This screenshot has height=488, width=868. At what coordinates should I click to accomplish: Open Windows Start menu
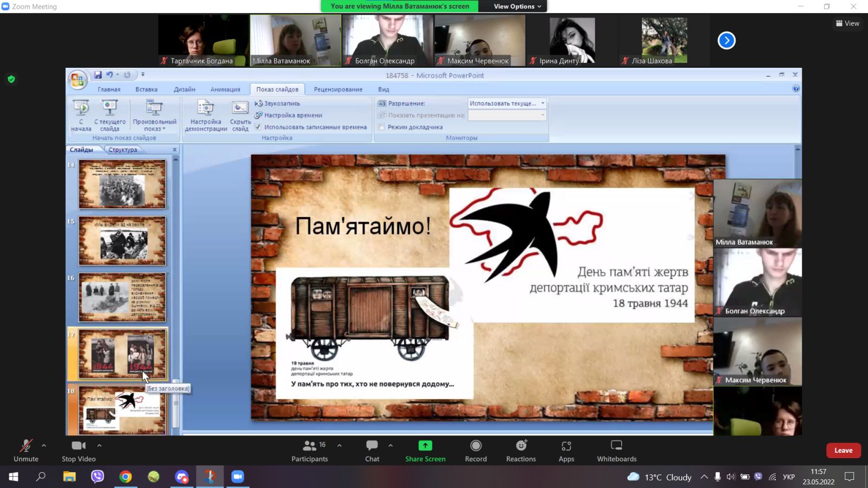[14, 477]
